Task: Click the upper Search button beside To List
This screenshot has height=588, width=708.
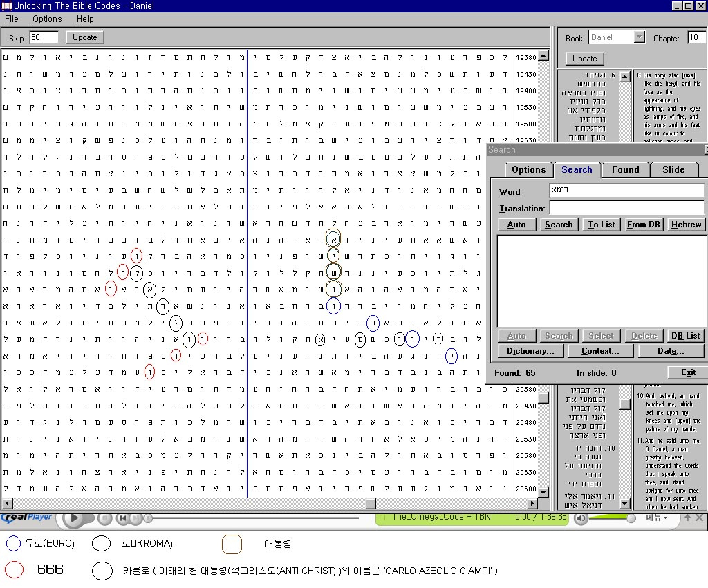Action: point(559,225)
